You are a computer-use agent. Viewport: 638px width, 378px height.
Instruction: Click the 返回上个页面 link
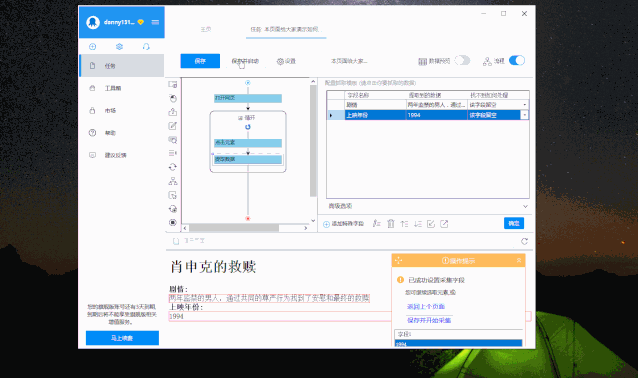click(426, 306)
